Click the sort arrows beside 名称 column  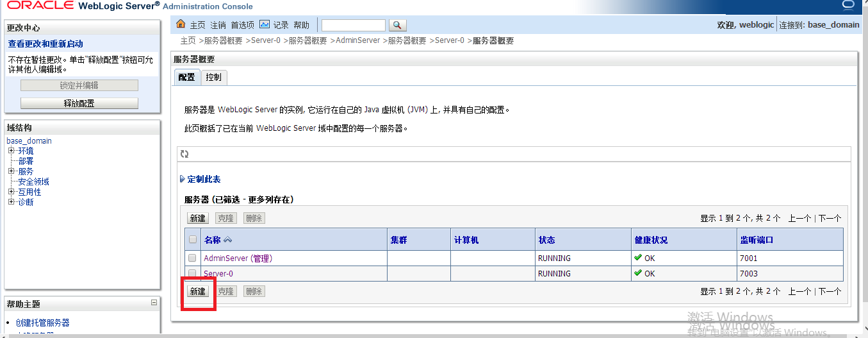click(227, 240)
